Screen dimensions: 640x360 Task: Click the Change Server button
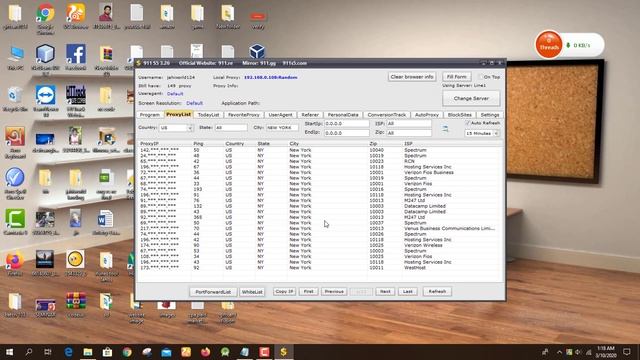[x=471, y=98]
